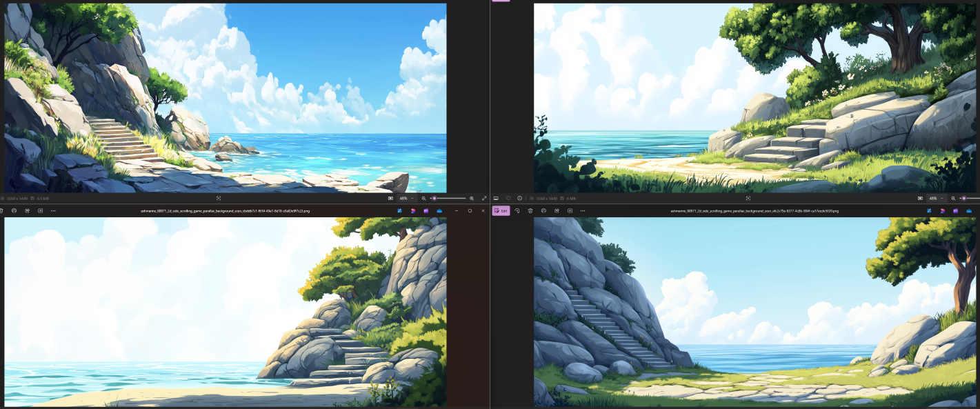Print the efc2c75a image

coord(543,210)
